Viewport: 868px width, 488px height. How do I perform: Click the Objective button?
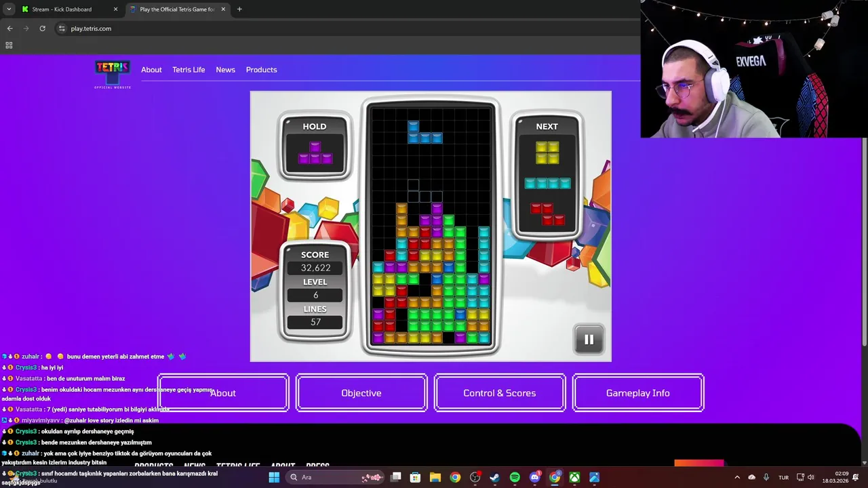[x=361, y=393]
